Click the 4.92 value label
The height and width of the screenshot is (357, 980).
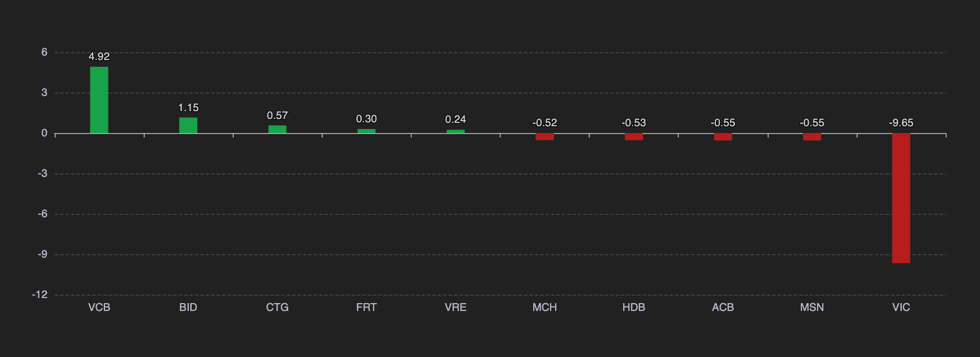[x=99, y=57]
